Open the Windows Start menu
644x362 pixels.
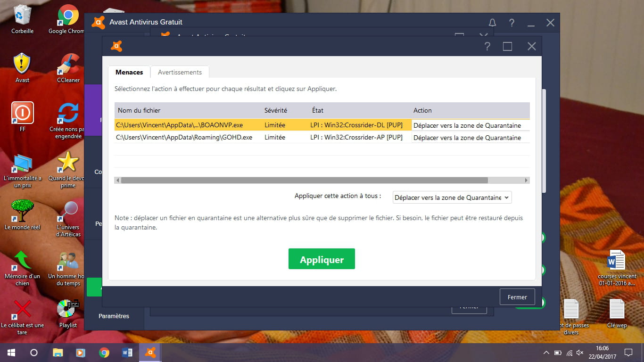(11, 352)
